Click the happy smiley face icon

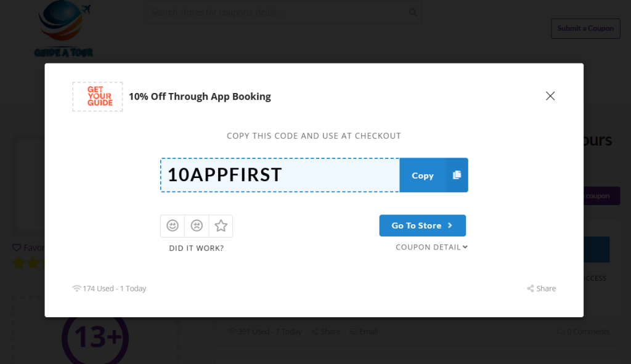click(x=173, y=225)
